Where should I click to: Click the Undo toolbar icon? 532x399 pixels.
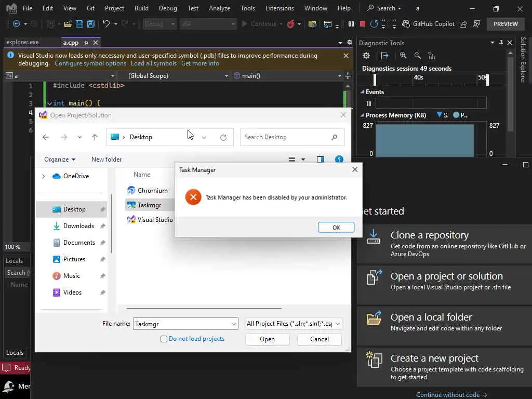tap(106, 24)
